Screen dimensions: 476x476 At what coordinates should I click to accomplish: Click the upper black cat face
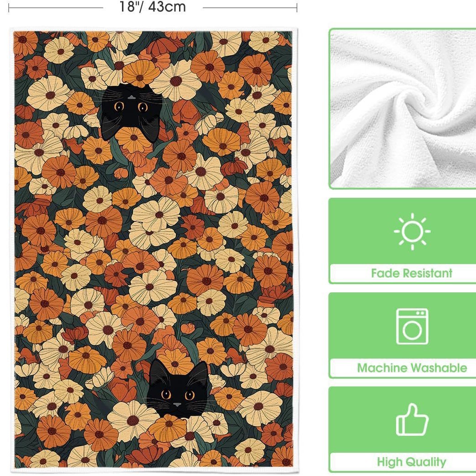(131, 112)
